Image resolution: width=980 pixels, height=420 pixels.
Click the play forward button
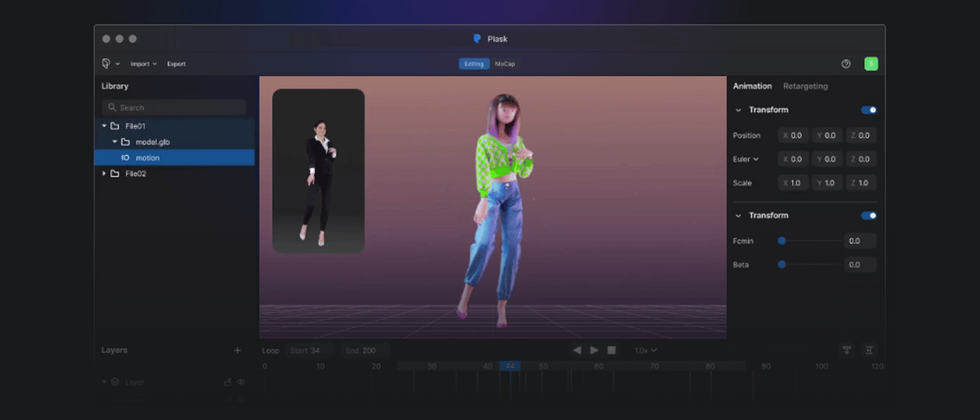594,350
